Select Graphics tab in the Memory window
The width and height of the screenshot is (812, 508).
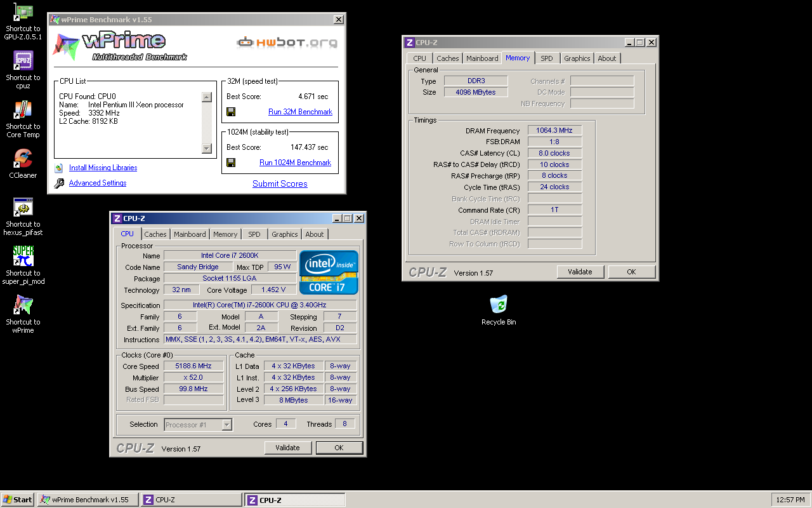click(577, 58)
